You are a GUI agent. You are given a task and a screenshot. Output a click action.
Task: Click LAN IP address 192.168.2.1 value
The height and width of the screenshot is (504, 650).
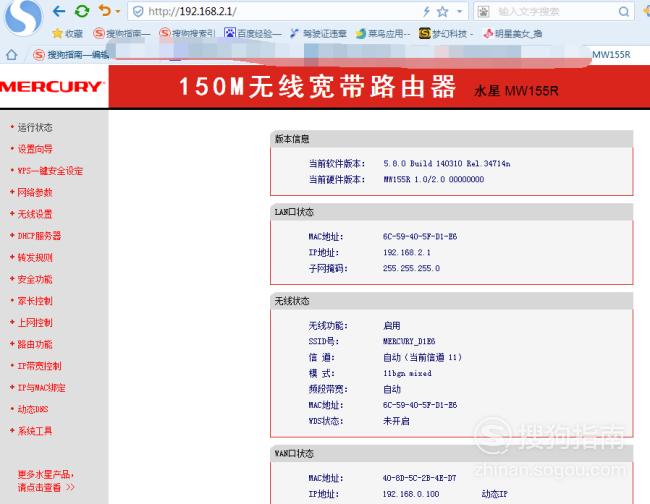pos(407,252)
